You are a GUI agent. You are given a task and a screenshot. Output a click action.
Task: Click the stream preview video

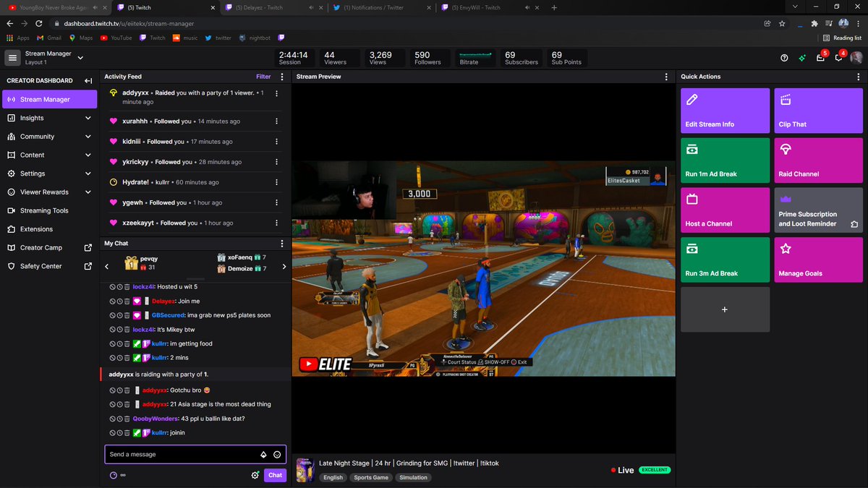(484, 268)
